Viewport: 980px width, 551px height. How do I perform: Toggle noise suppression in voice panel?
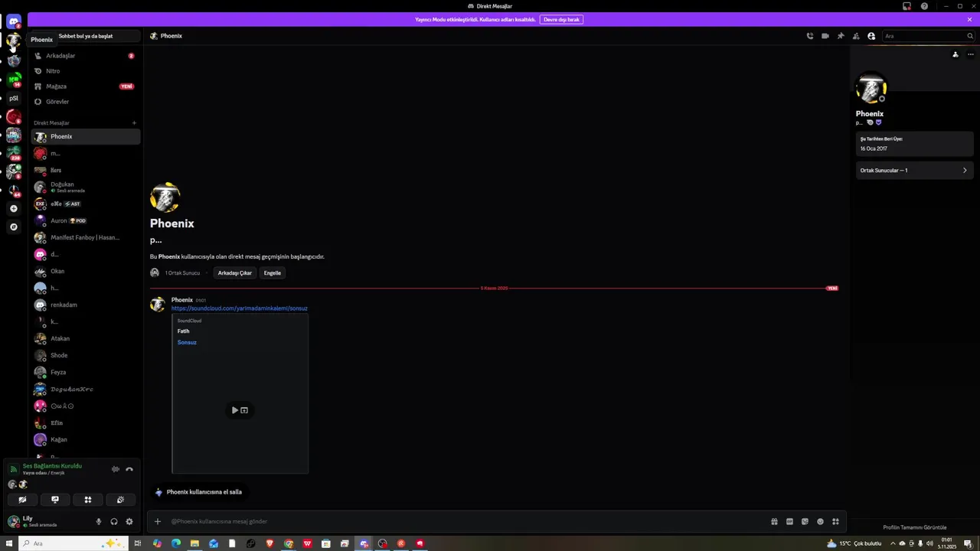pos(116,469)
